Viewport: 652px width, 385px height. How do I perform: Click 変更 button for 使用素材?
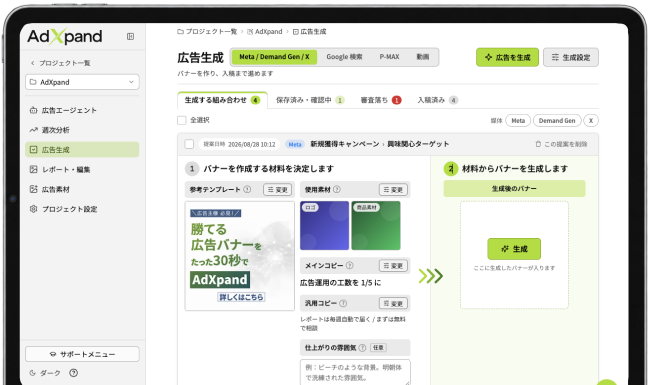click(x=393, y=190)
